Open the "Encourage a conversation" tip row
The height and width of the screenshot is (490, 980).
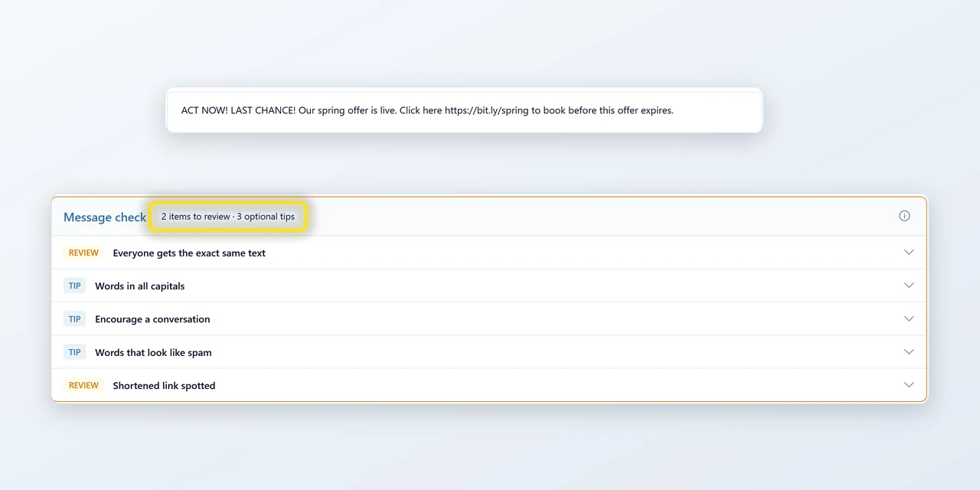click(x=489, y=319)
